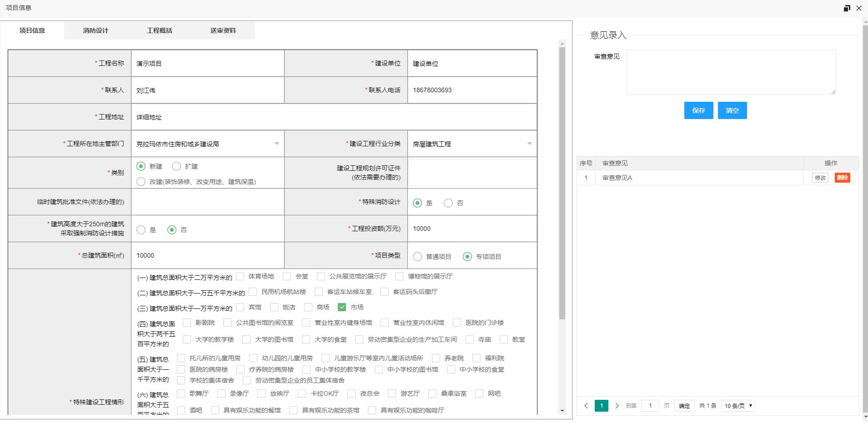
Task: Check the 福利院 checkbox
Action: pyautogui.click(x=477, y=358)
